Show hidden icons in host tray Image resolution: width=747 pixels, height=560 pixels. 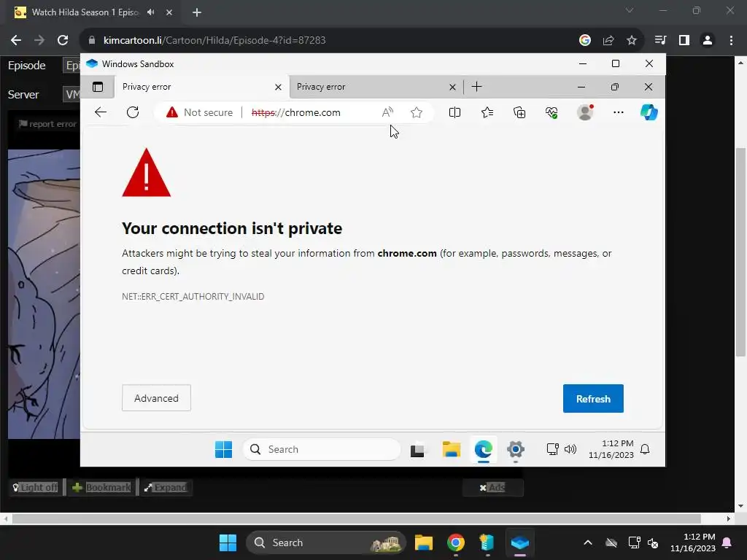(x=588, y=542)
